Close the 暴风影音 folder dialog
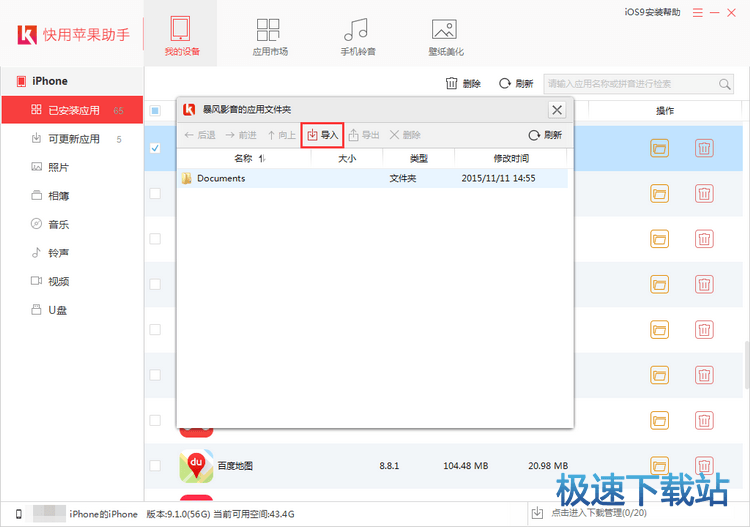750x527 pixels. coord(557,110)
